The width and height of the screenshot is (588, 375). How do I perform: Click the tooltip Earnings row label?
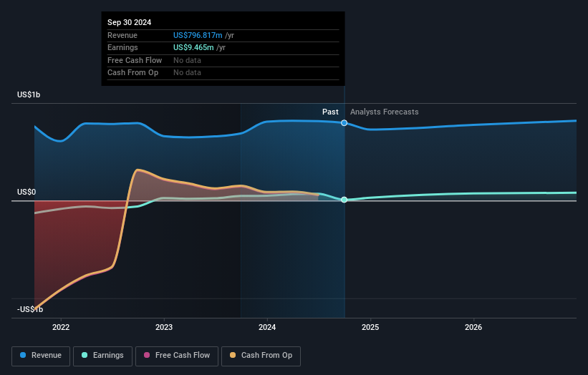pos(122,47)
